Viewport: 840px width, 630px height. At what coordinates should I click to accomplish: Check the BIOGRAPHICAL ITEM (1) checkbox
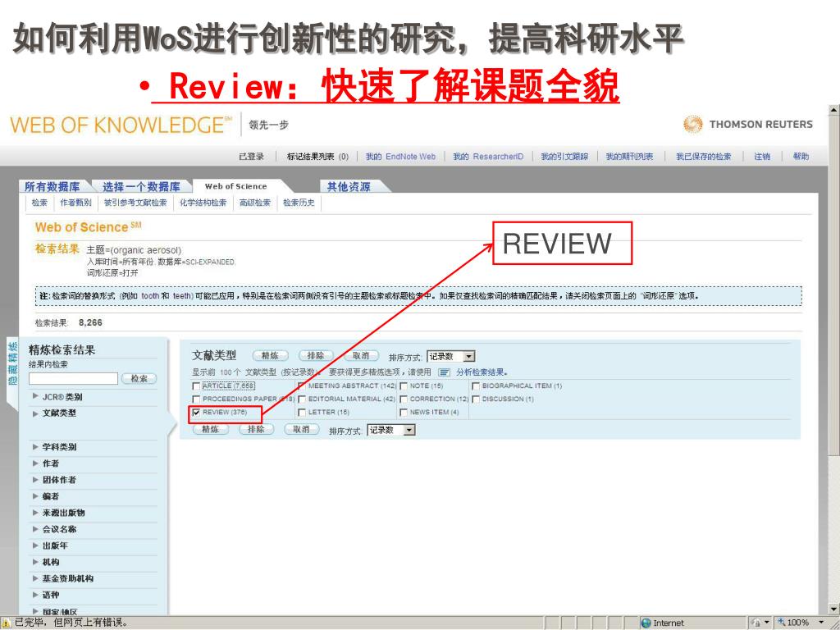point(476,386)
